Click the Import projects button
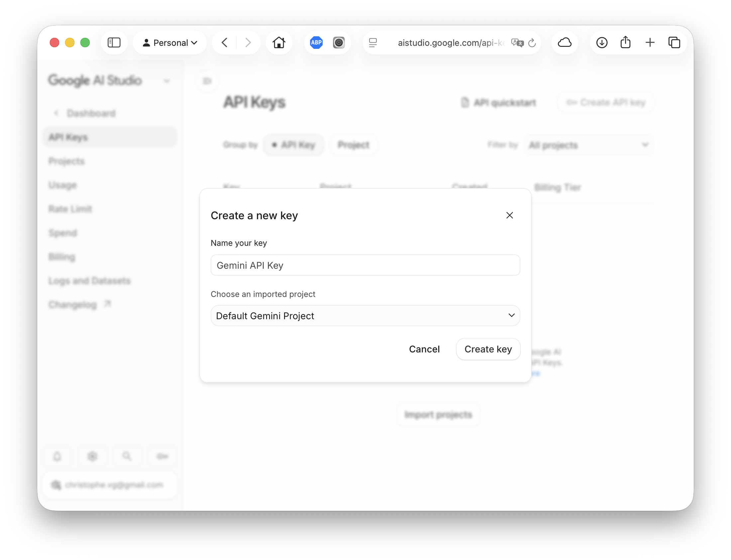The height and width of the screenshot is (560, 731). pos(438,415)
